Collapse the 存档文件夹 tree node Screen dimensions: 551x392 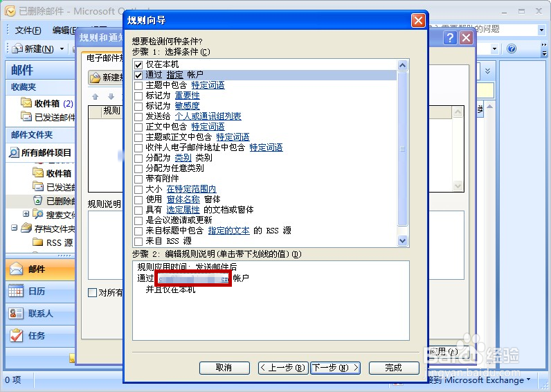pyautogui.click(x=14, y=228)
